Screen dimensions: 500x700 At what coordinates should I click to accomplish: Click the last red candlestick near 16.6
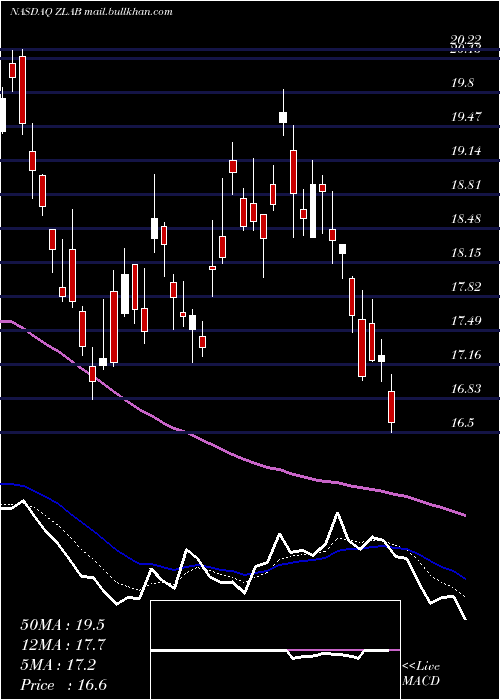coord(392,407)
